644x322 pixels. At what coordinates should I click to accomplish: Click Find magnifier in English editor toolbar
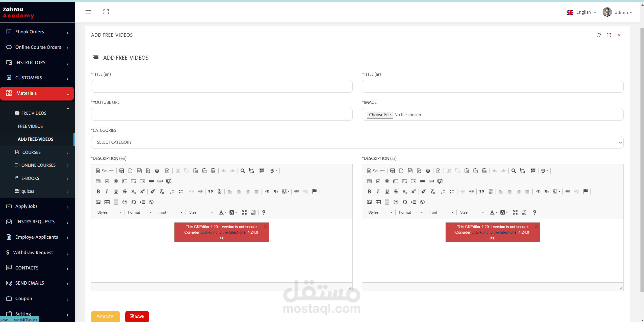click(243, 171)
